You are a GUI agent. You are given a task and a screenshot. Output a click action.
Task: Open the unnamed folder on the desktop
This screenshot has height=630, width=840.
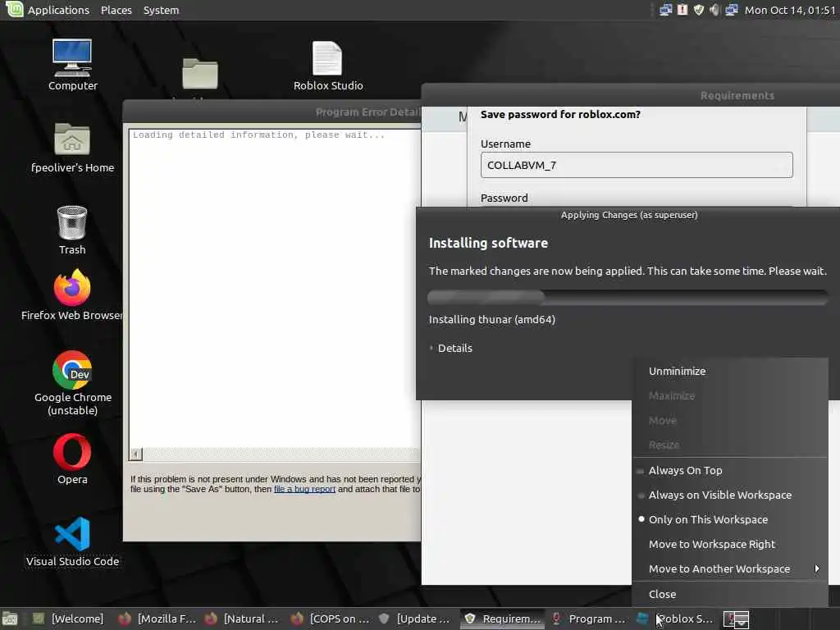tap(200, 73)
